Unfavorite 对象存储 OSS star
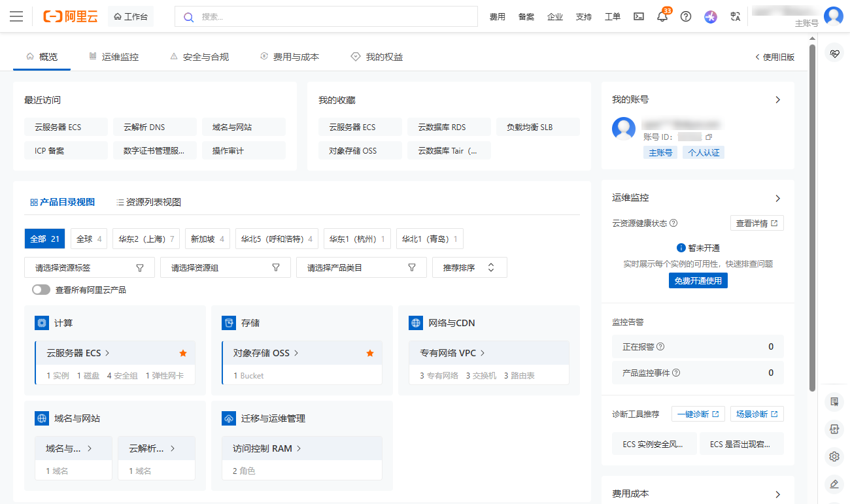 click(x=370, y=353)
